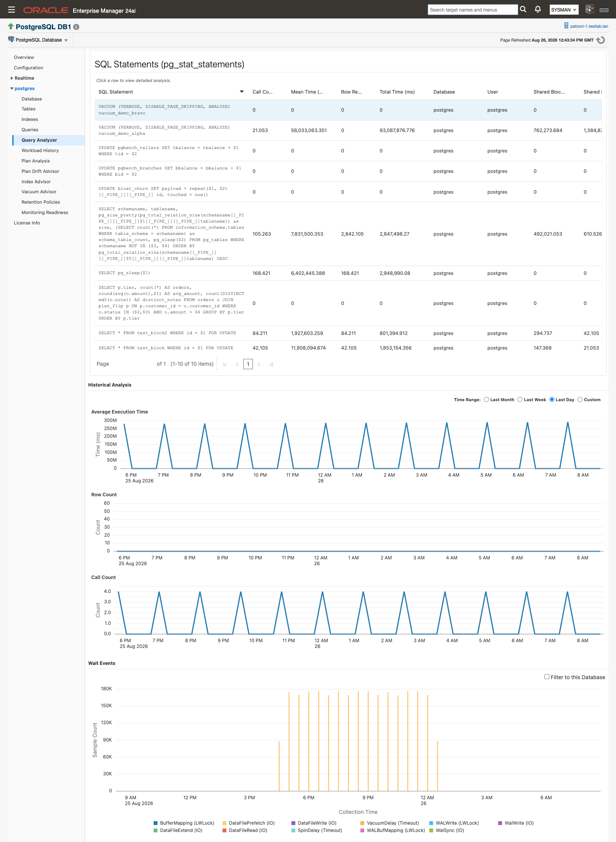Open Index Advisor page
This screenshot has height=842, width=616.
click(x=36, y=182)
